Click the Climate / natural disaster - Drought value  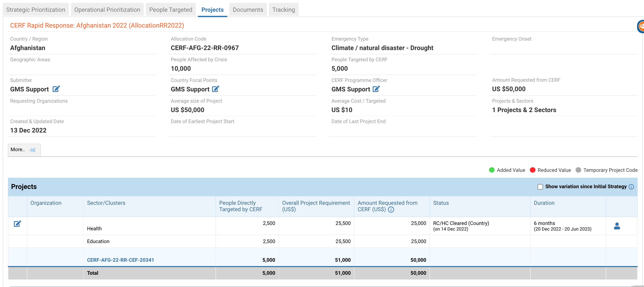tap(383, 48)
